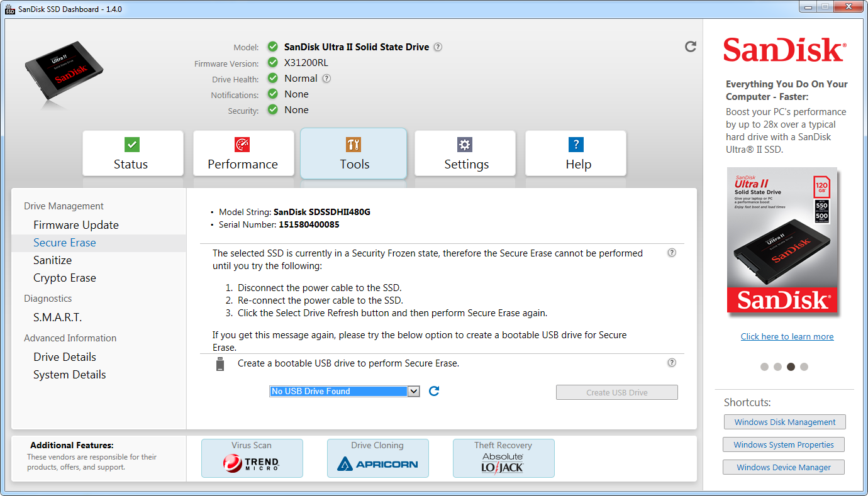This screenshot has width=868, height=496.
Task: Click the model string SanDisk SDSSDHII480G
Action: 322,212
